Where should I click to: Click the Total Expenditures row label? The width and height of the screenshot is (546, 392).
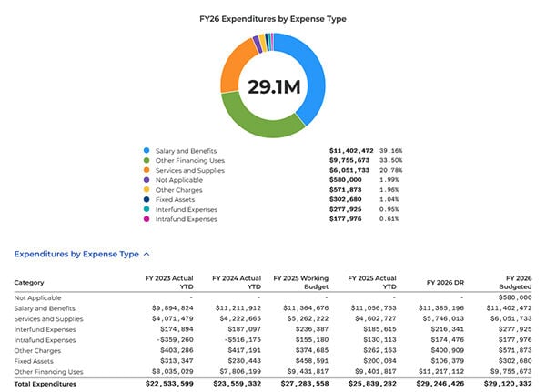point(45,384)
